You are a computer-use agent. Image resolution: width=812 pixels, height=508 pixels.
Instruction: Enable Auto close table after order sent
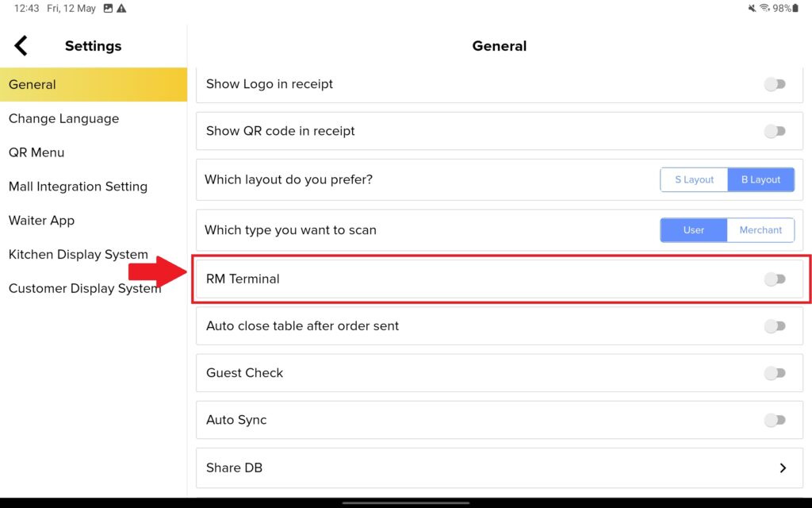pyautogui.click(x=775, y=325)
